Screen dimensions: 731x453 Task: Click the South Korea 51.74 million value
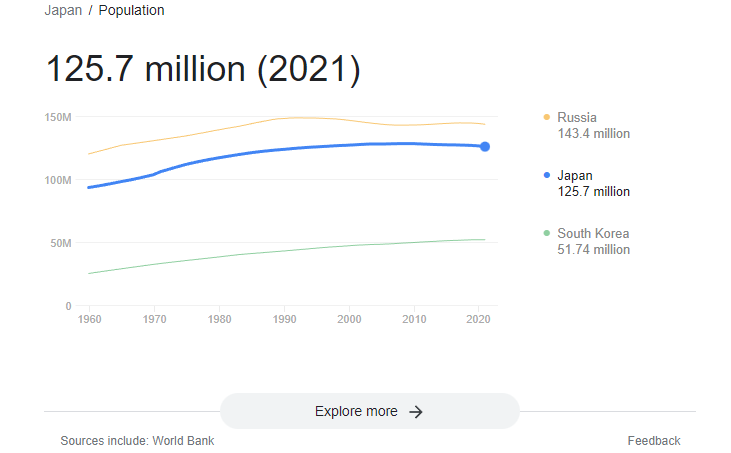(593, 249)
